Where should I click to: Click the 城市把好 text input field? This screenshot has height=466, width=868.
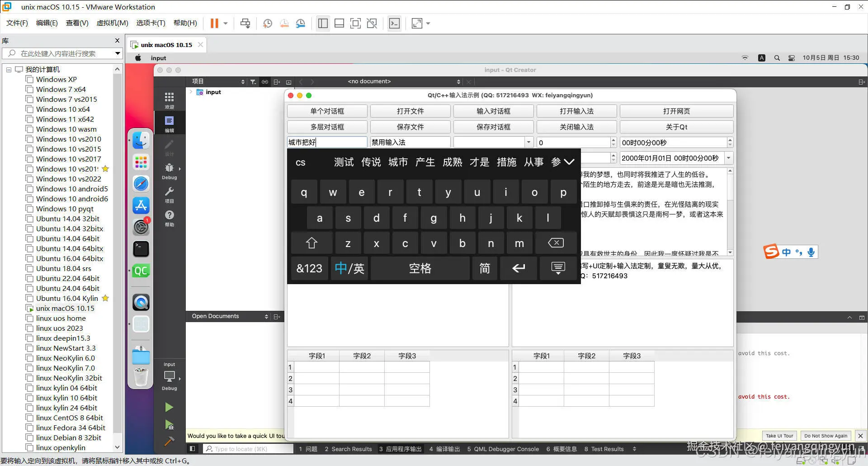327,142
